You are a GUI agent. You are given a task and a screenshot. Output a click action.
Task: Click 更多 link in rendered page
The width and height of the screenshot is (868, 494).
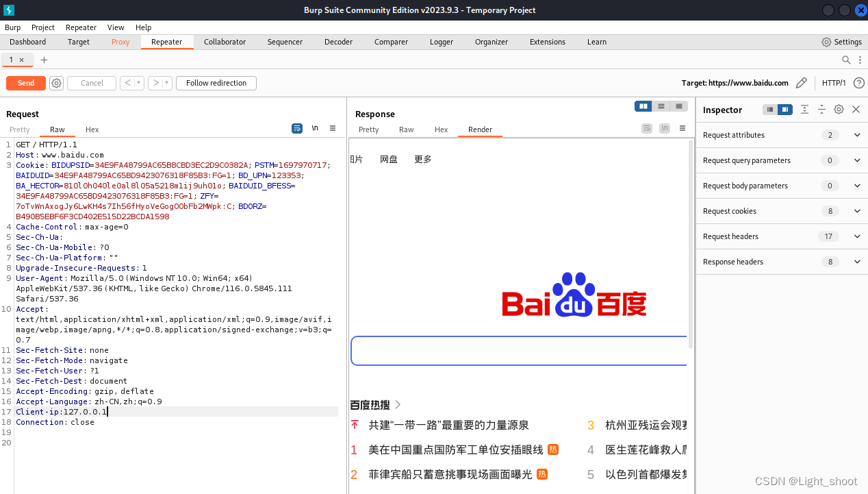pyautogui.click(x=423, y=159)
